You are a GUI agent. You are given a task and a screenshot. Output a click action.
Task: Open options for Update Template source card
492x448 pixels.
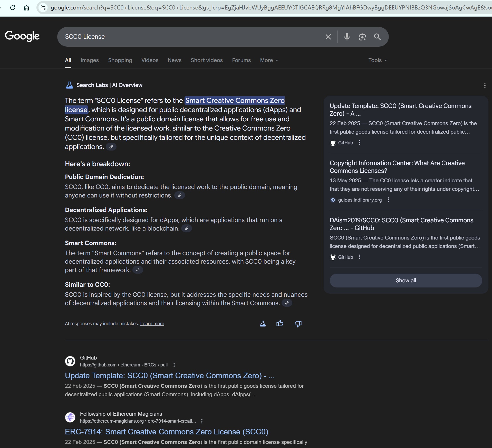point(360,143)
